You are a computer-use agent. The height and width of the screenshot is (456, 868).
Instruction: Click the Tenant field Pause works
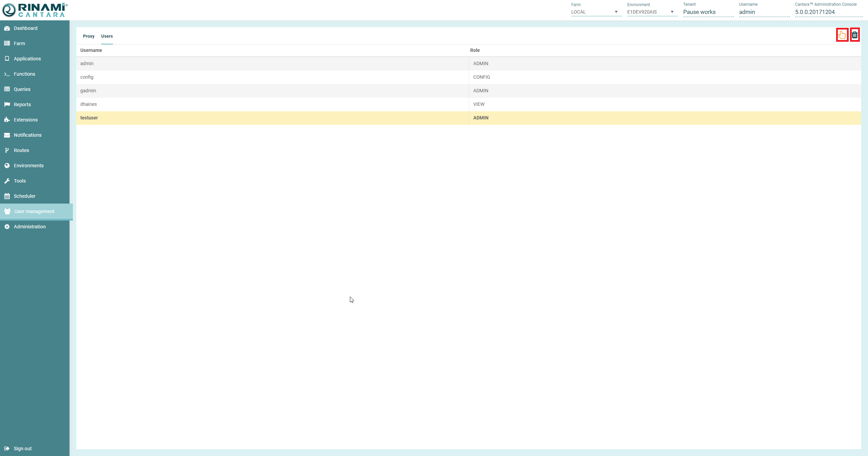pos(699,12)
